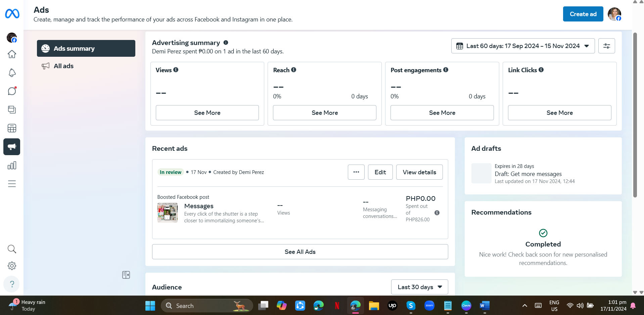Expand the Audience Last 30 days dropdown

(419, 287)
